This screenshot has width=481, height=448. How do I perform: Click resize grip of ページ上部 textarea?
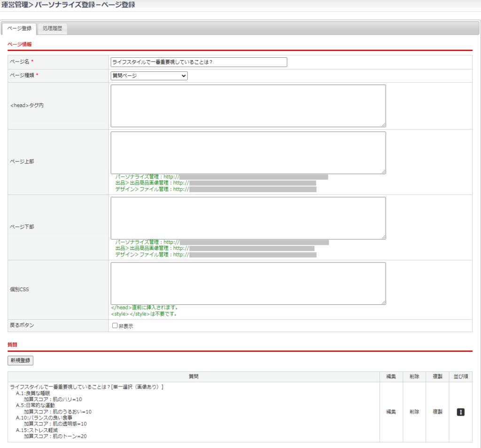383,171
